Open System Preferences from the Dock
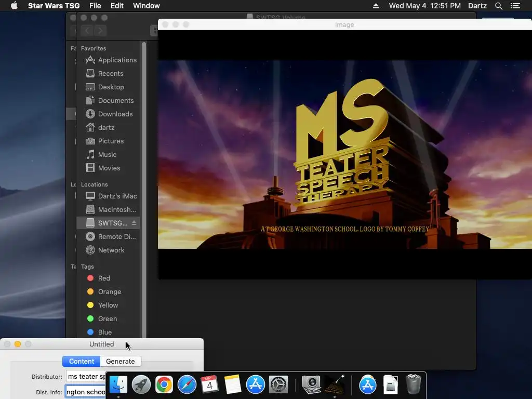Viewport: 532px width, 399px height. pos(278,384)
